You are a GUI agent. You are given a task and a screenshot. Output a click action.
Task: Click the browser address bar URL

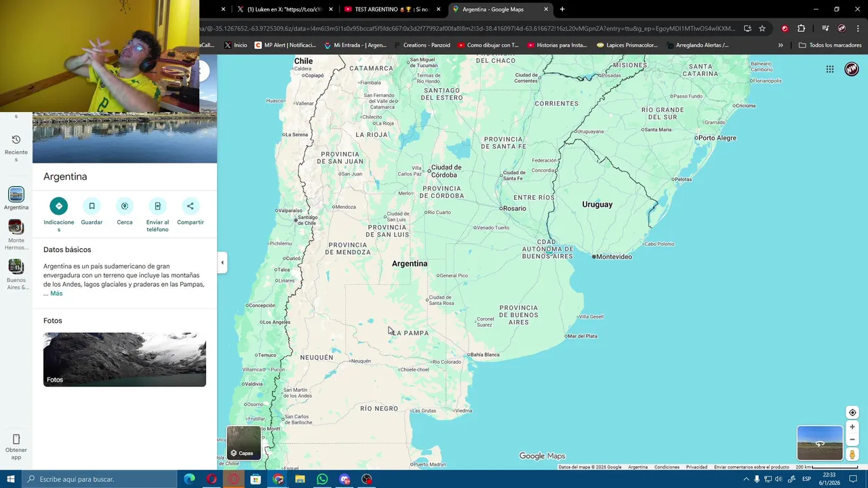[x=468, y=28]
